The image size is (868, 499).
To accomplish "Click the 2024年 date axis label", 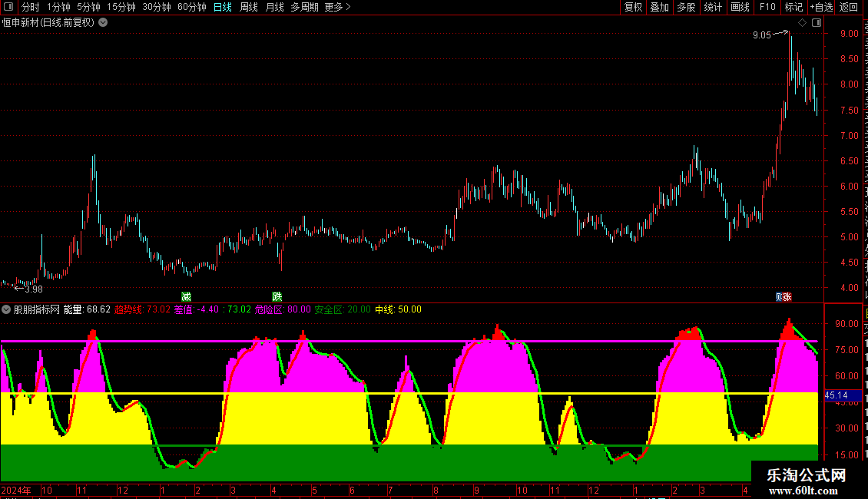I will coord(16,491).
